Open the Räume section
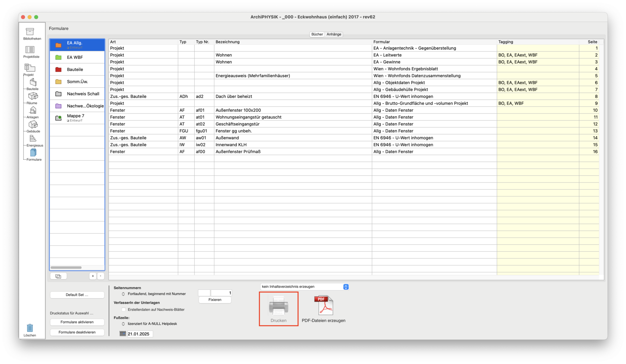This screenshot has width=626, height=364. (x=32, y=96)
